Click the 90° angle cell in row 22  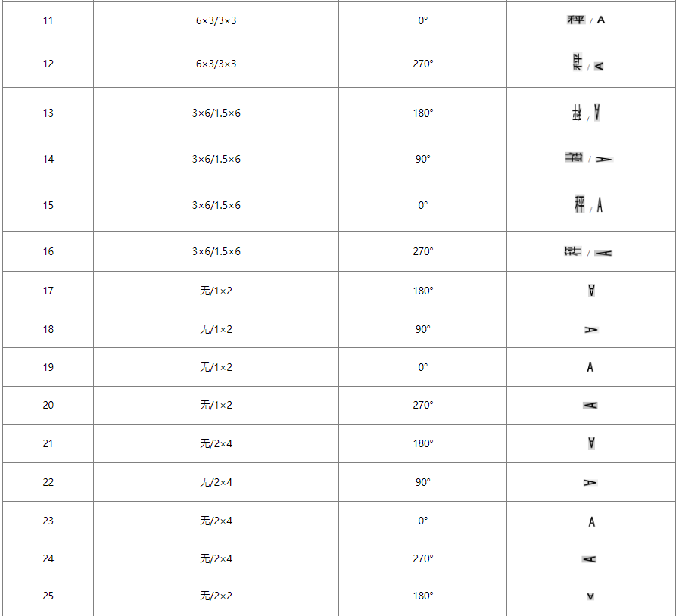point(422,482)
